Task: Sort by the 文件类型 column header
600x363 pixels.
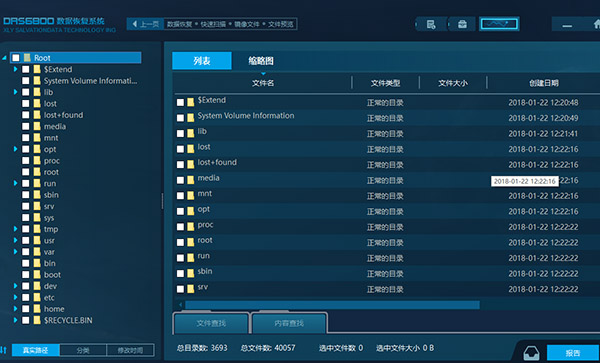Action: (x=385, y=83)
